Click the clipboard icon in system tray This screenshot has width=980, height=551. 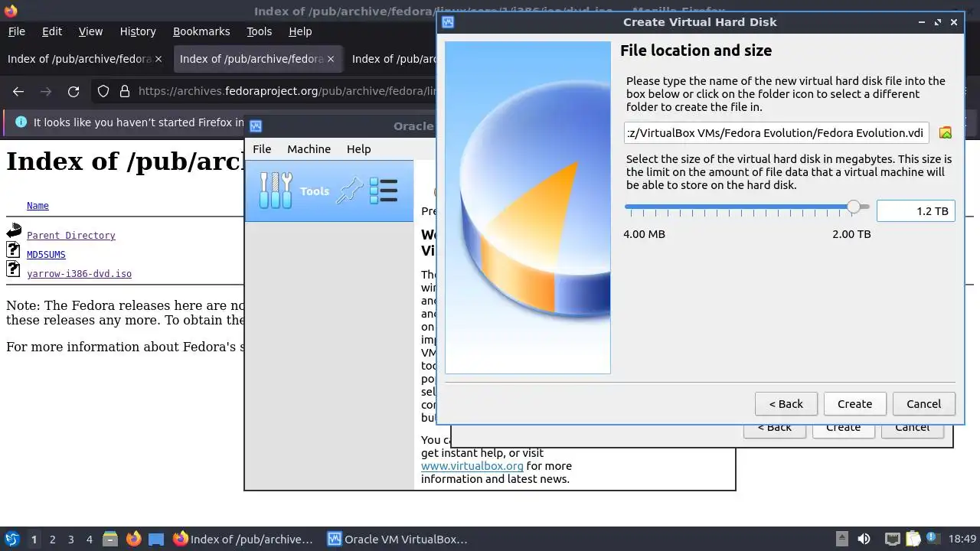(x=913, y=539)
